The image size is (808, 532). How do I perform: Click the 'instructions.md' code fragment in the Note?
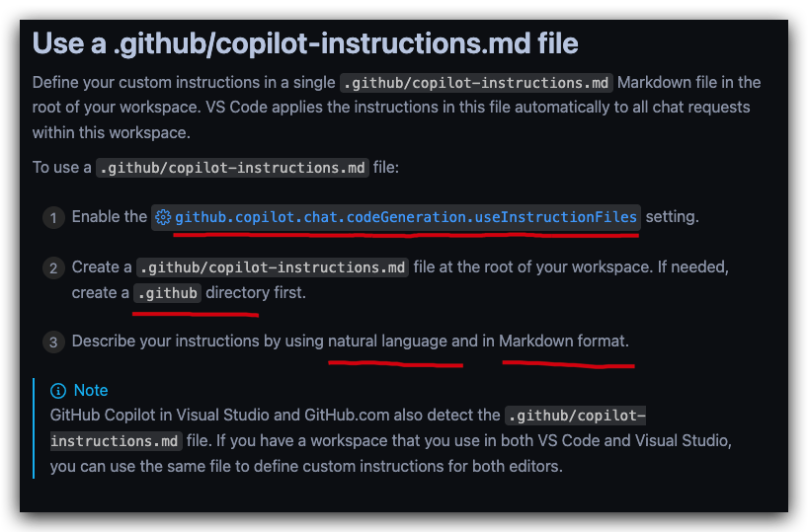coord(116,441)
